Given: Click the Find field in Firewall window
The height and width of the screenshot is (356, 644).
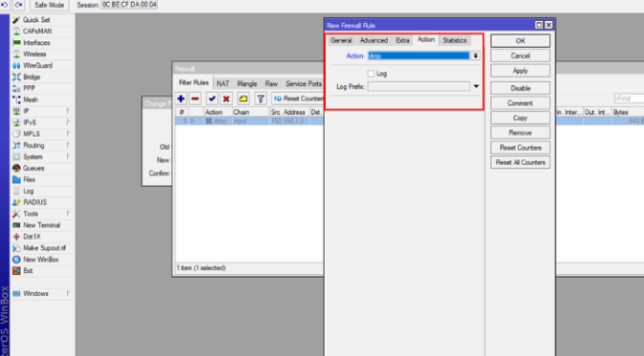Looking at the screenshot, I should tap(630, 98).
